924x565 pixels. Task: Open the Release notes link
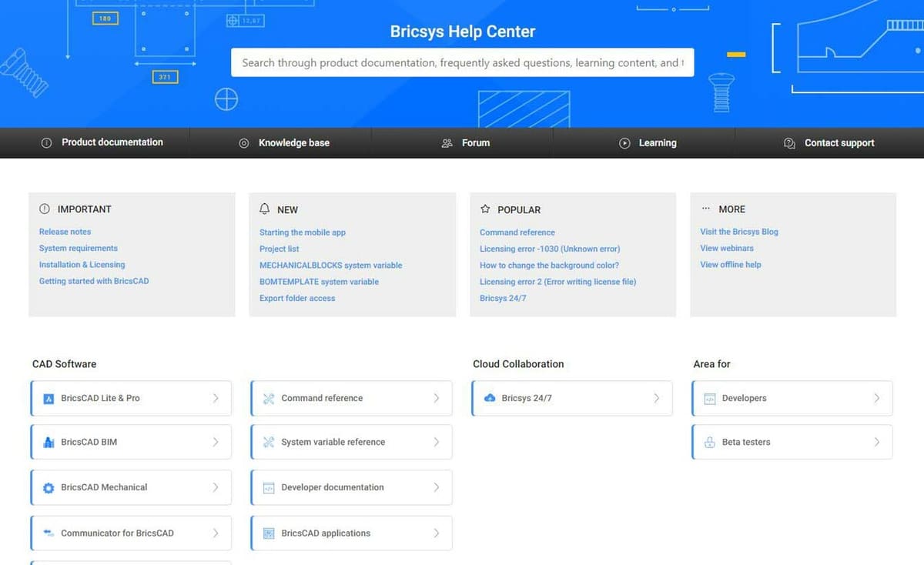65,232
